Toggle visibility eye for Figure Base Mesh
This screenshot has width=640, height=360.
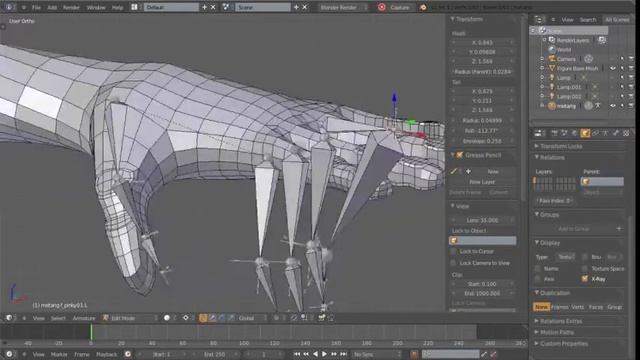click(x=613, y=68)
